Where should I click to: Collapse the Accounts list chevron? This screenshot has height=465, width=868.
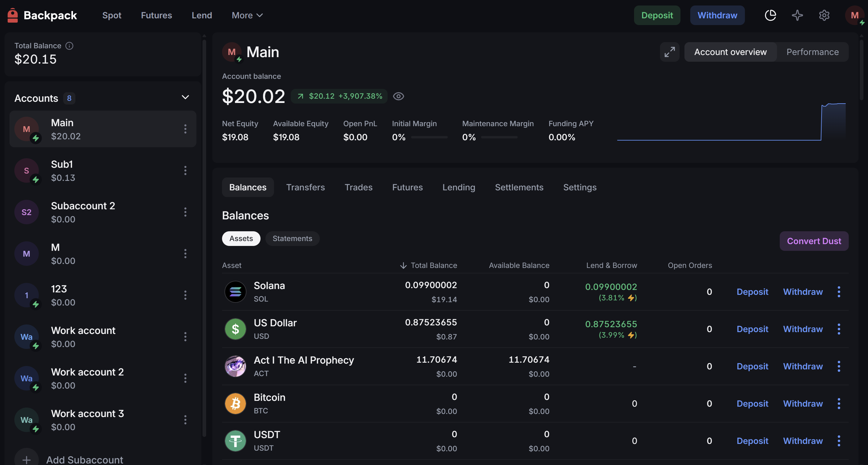point(185,97)
